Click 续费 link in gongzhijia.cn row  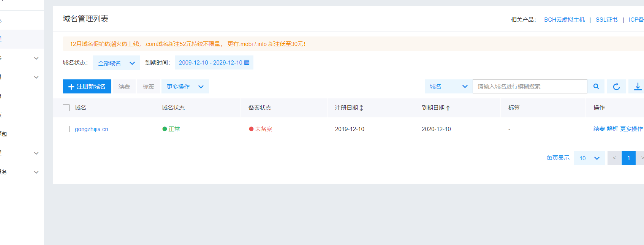(599, 129)
